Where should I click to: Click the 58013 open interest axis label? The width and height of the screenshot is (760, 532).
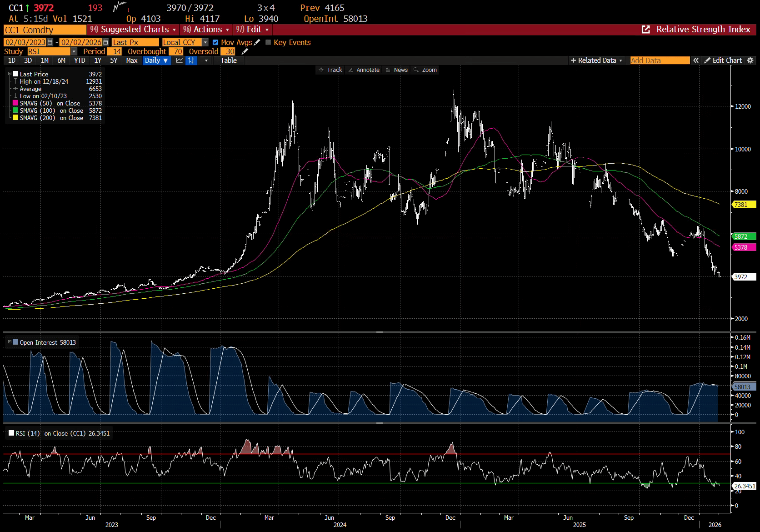coord(744,387)
